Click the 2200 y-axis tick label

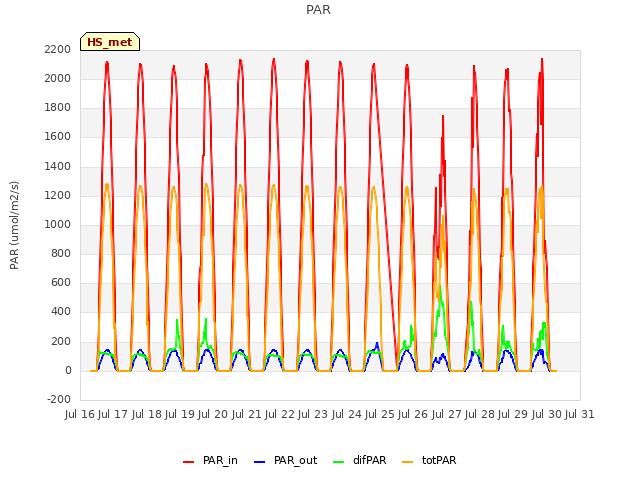point(58,49)
